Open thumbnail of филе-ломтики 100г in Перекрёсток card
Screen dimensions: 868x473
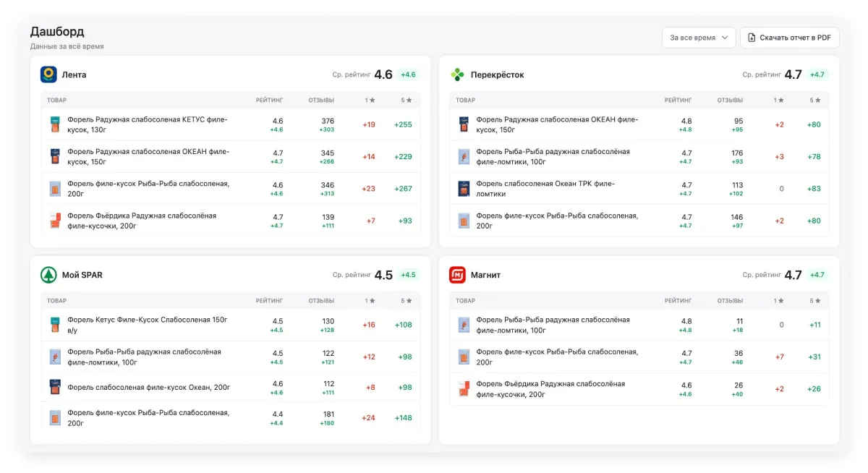click(464, 156)
